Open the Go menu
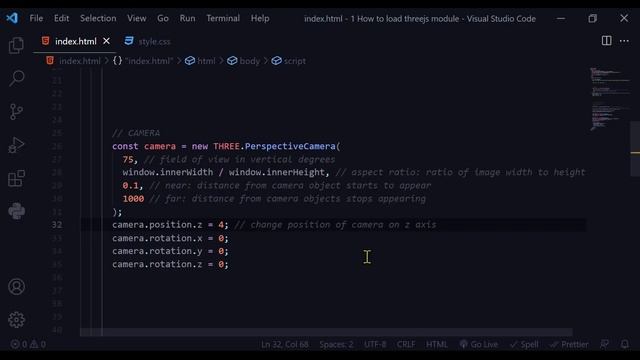Viewport: 640px width, 360px height. pos(162,18)
